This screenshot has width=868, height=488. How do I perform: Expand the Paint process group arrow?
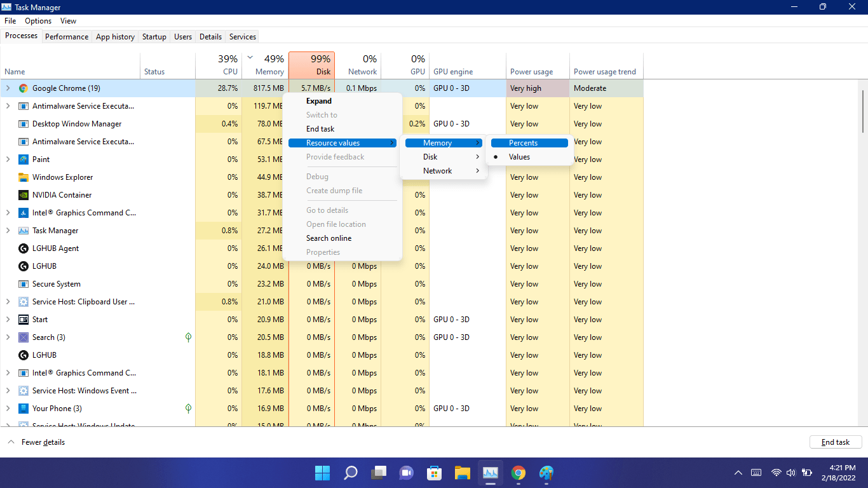8,159
